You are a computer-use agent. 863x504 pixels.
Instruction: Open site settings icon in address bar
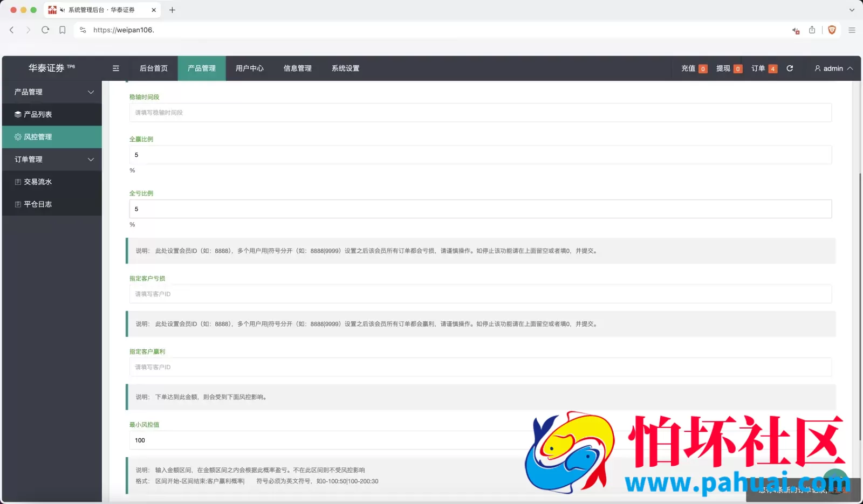click(x=83, y=30)
